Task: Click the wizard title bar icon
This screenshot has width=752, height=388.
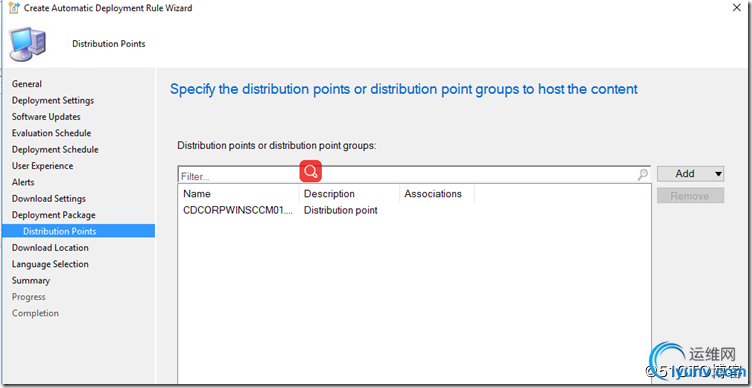Action: pos(14,8)
